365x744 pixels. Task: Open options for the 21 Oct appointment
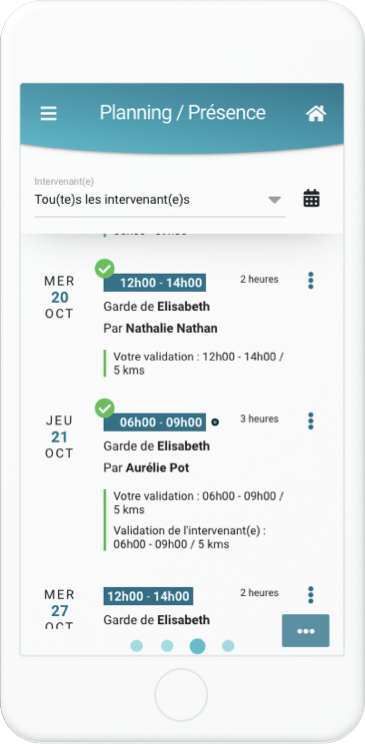pyautogui.click(x=311, y=421)
